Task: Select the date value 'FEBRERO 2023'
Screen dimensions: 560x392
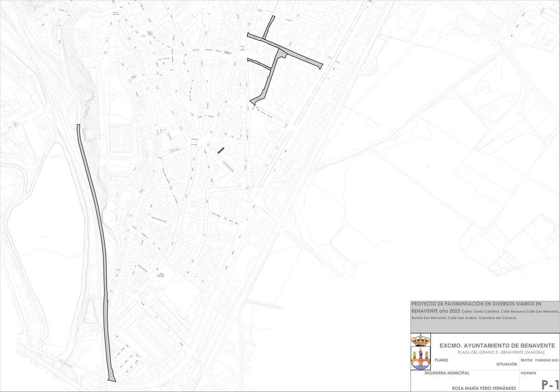Action: pyautogui.click(x=547, y=361)
